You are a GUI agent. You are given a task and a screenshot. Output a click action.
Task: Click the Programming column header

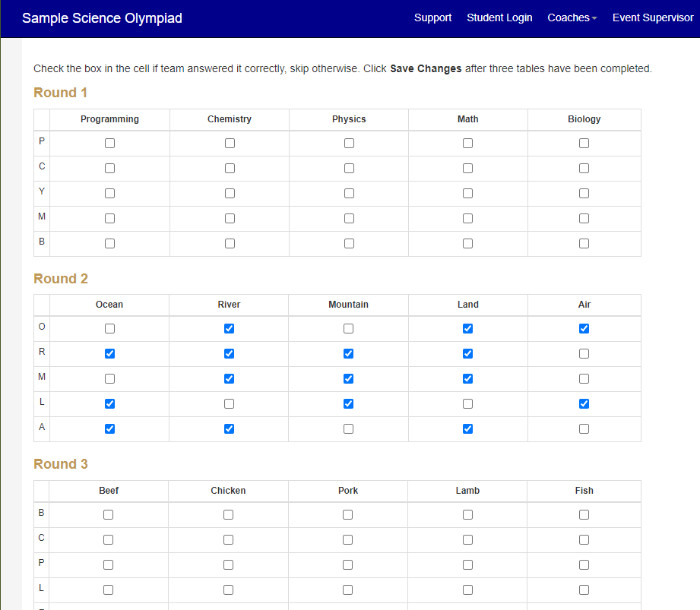click(x=109, y=119)
